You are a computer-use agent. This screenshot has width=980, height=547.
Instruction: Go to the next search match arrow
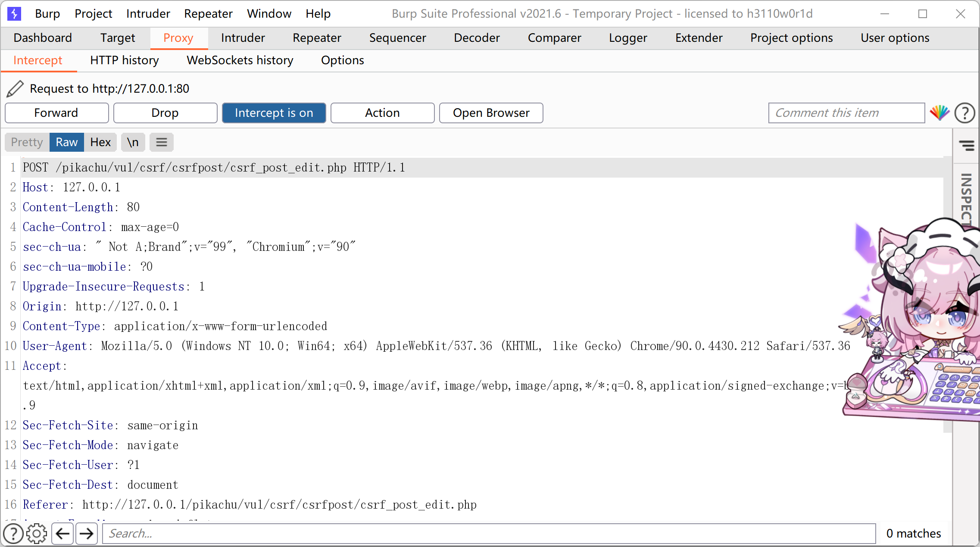tap(87, 534)
